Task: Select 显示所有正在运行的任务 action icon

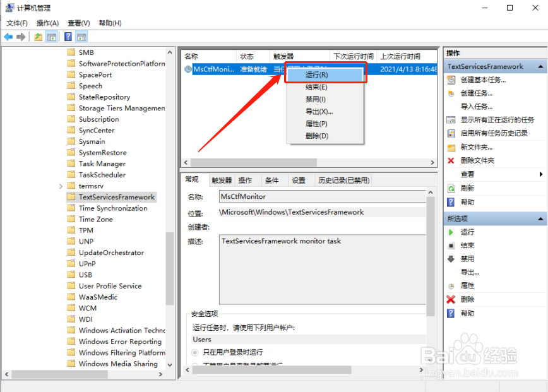Action: pyautogui.click(x=452, y=118)
